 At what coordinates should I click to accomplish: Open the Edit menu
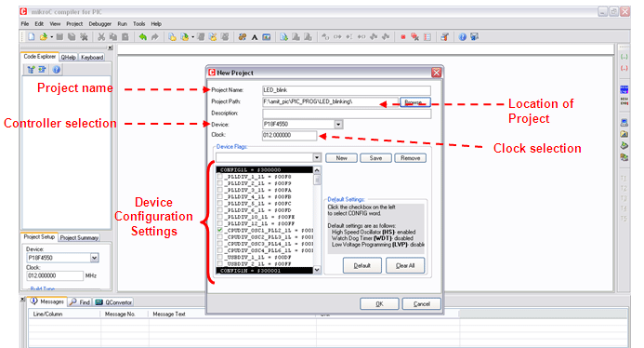tap(39, 24)
